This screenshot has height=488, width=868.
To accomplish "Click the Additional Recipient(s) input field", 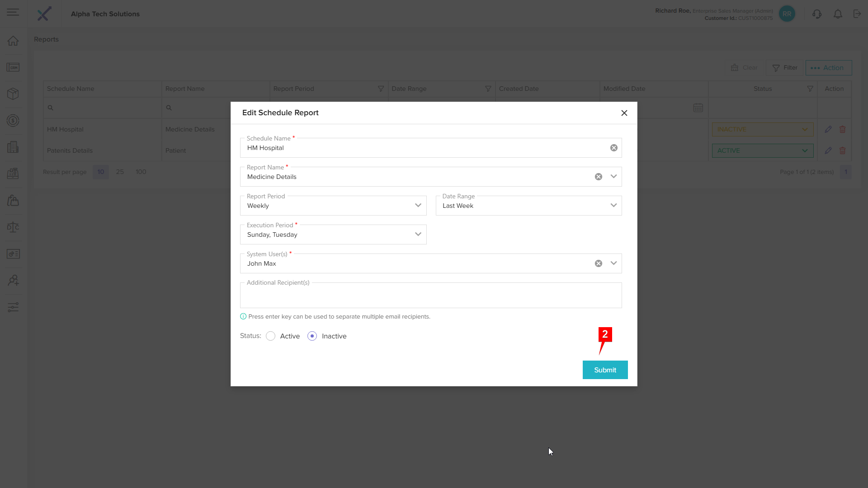I will 430,296.
